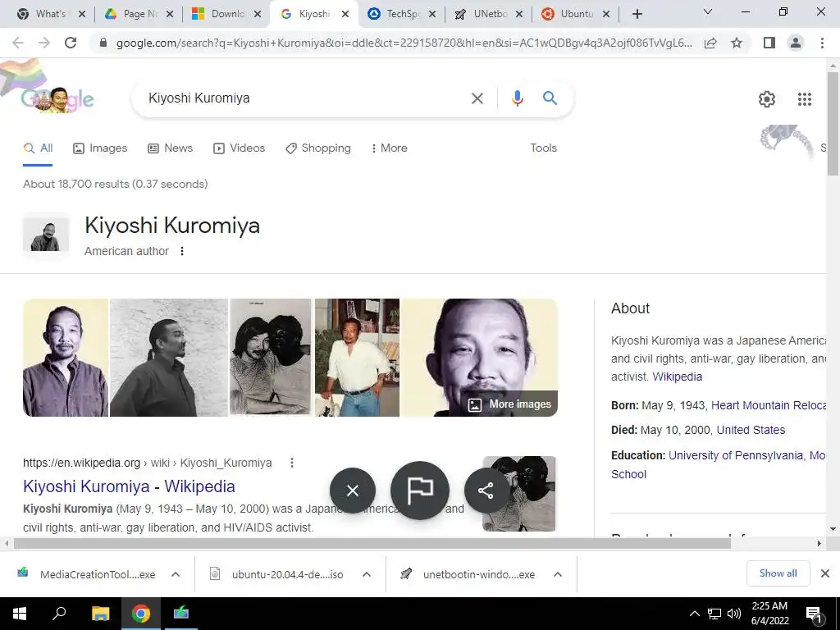Open University of Pennsylvania link
This screenshot has width=840, height=630.
pyautogui.click(x=736, y=455)
